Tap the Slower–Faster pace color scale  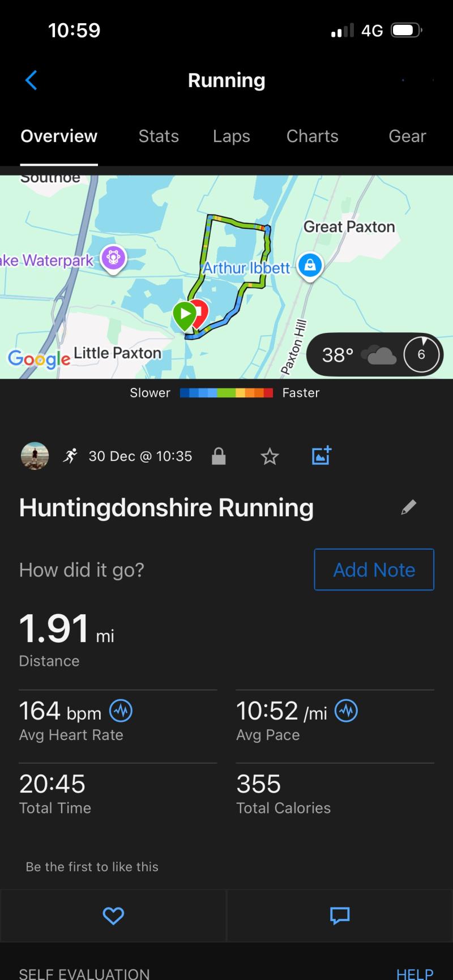226,393
